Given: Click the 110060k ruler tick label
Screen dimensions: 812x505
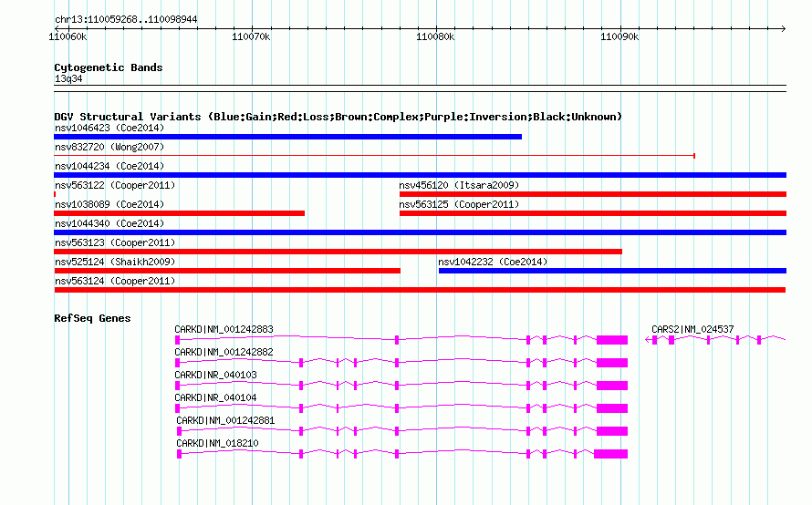Looking at the screenshot, I should pyautogui.click(x=68, y=37).
